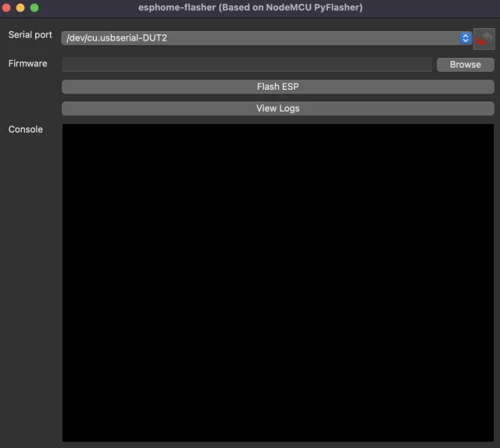This screenshot has height=448, width=500.
Task: Click the blue chevron arrows on port selector
Action: pyautogui.click(x=466, y=38)
